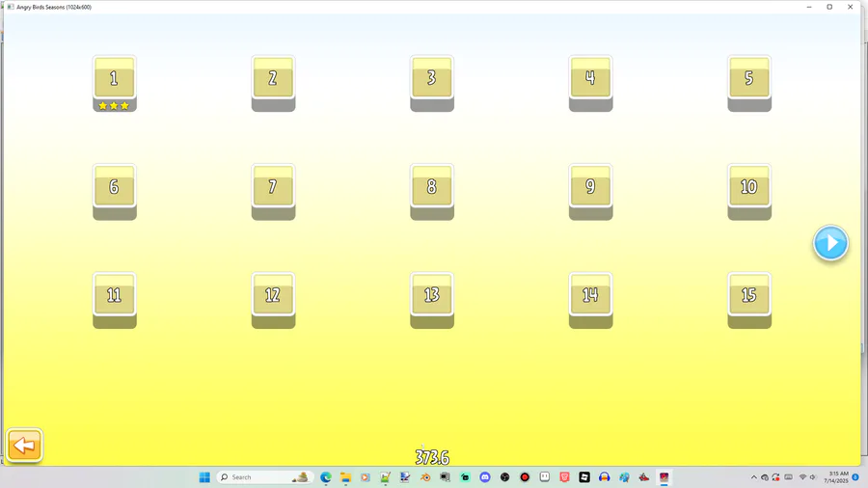
Task: Open level 8
Action: [432, 191]
